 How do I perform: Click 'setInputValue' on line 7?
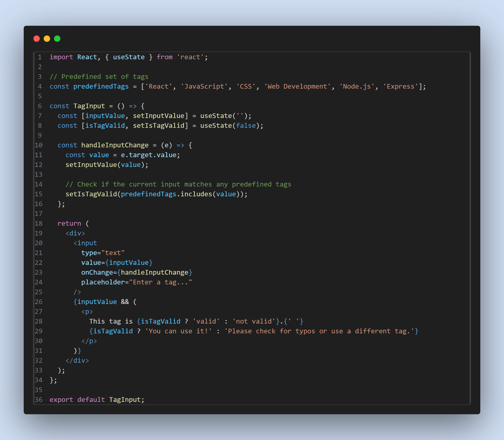pos(159,116)
